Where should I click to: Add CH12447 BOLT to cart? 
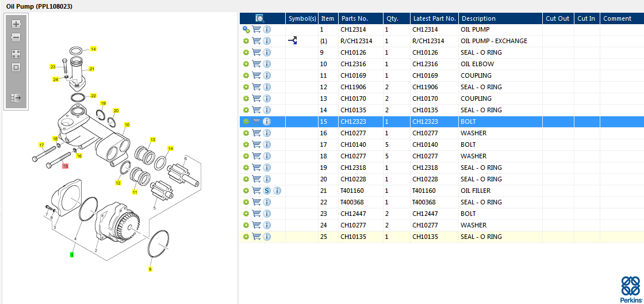pyautogui.click(x=256, y=214)
